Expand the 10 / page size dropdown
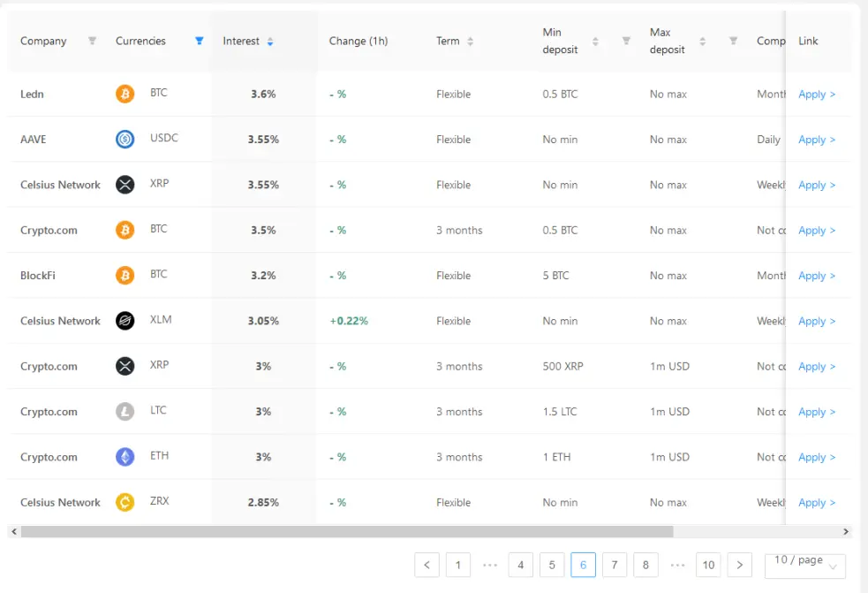This screenshot has width=868, height=593. click(x=805, y=566)
